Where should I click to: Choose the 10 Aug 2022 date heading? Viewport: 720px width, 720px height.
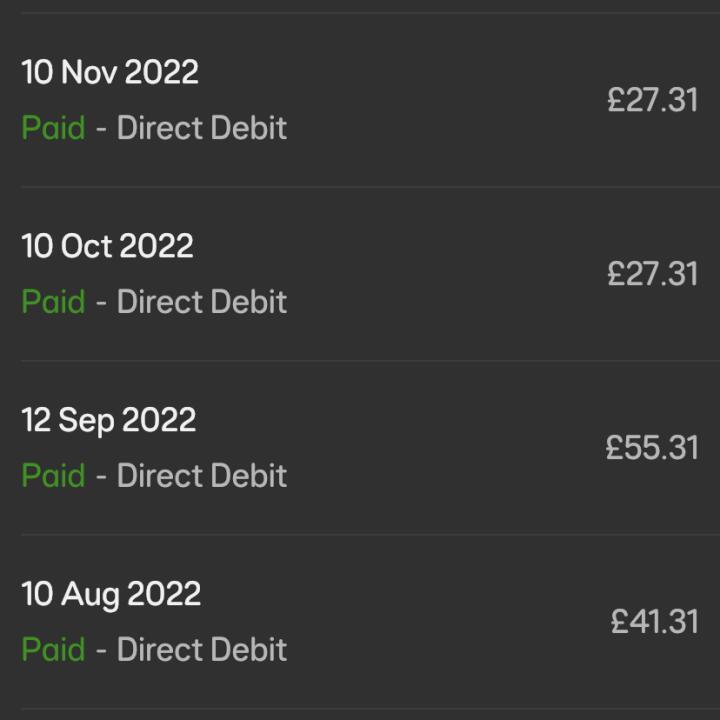(111, 595)
